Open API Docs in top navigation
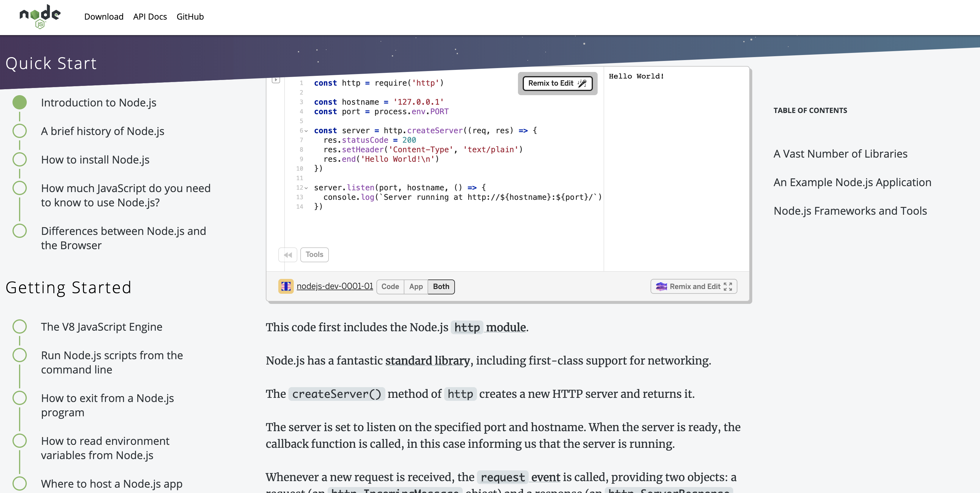Viewport: 980px width, 493px height. pos(150,17)
